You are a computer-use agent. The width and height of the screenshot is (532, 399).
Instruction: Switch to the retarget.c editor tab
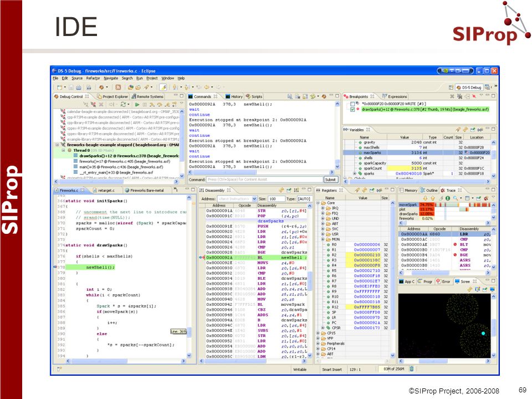tap(104, 190)
